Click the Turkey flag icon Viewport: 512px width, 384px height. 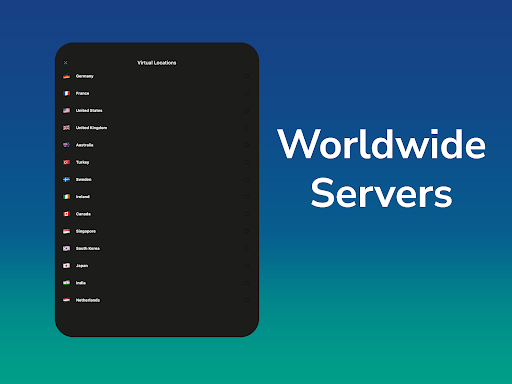point(67,162)
